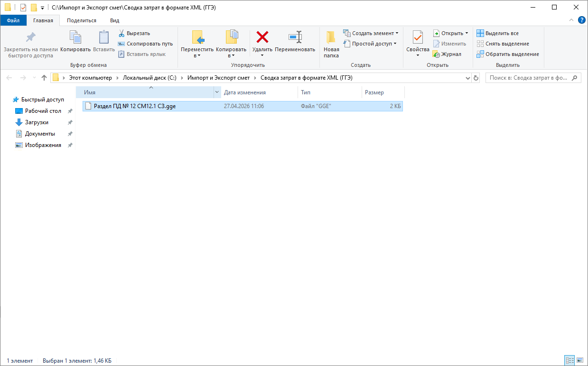Collapse the ribbon with the chevron
This screenshot has height=366, width=588.
coord(571,20)
